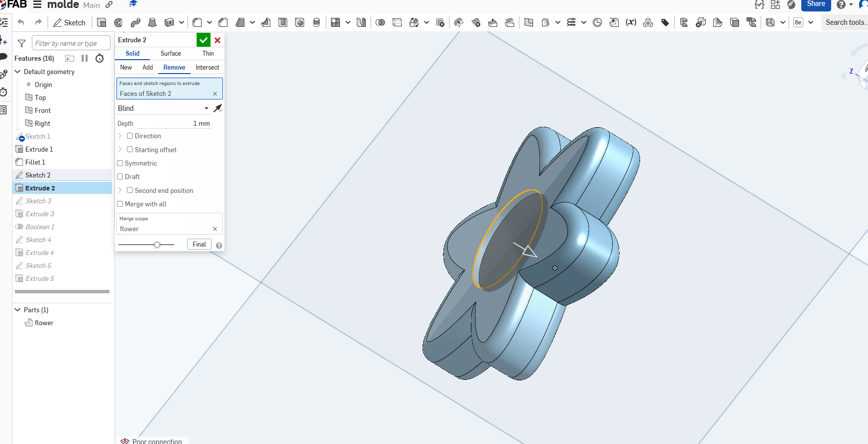Toggle the Direction checkbox
The height and width of the screenshot is (444, 868).
[x=130, y=136]
